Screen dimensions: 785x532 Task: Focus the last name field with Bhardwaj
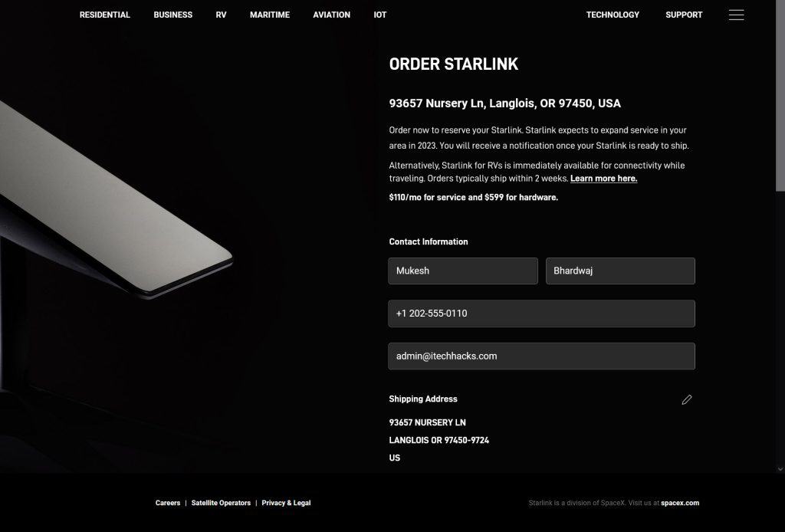[620, 271]
